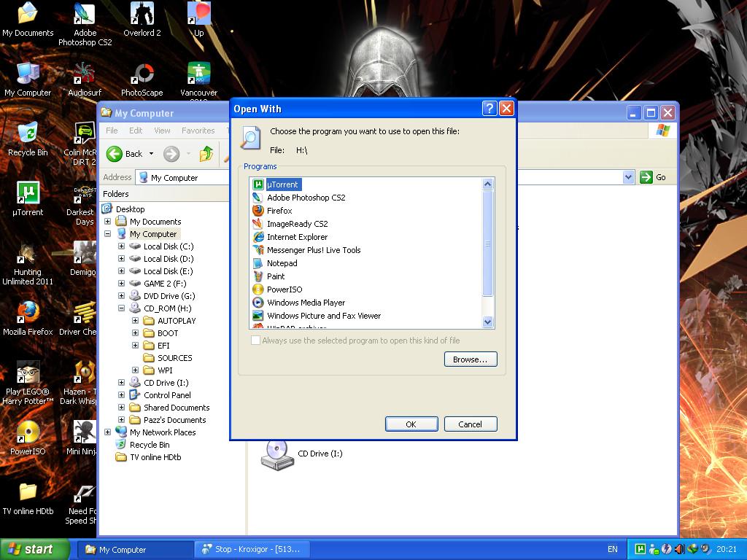Open the Favorites menu in My Computer

pos(198,131)
